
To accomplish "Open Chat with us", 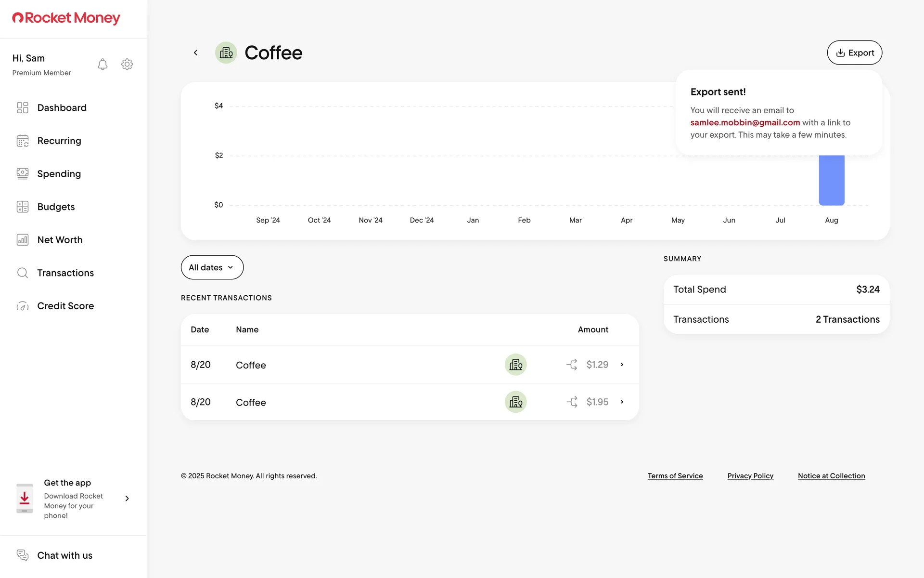I will pos(64,555).
